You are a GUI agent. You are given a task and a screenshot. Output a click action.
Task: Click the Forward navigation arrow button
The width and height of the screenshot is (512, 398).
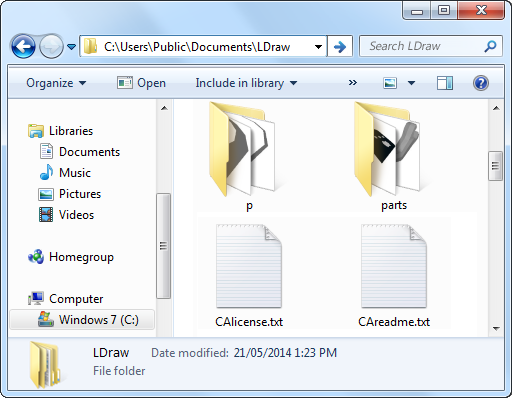pos(51,46)
